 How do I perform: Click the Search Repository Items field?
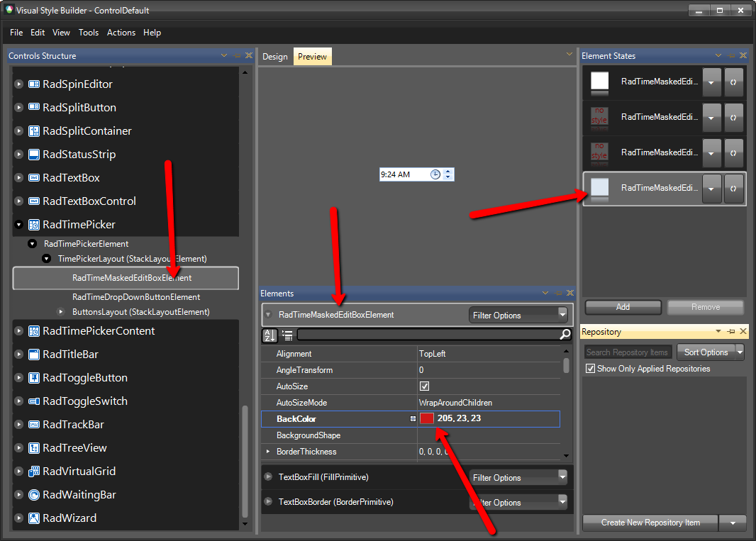coord(628,352)
